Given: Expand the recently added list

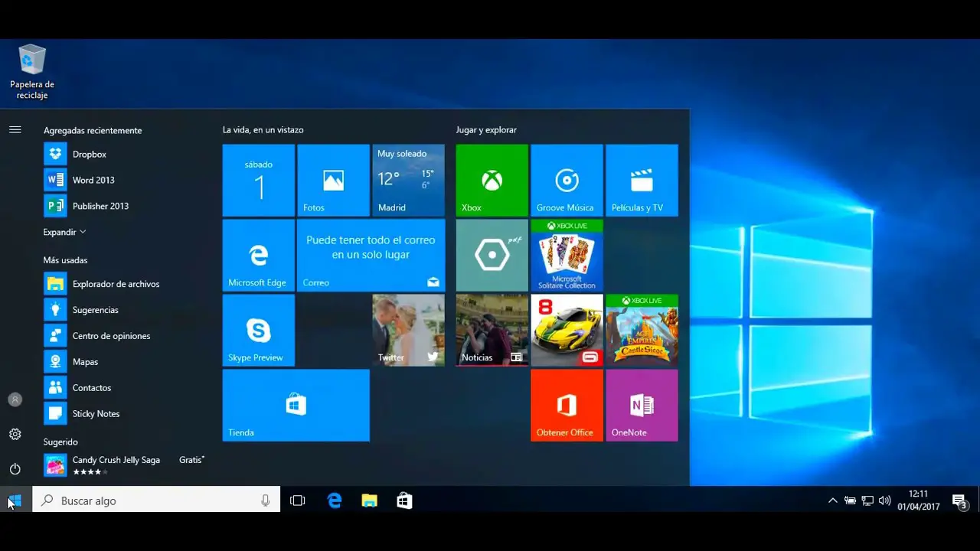Looking at the screenshot, I should [64, 232].
